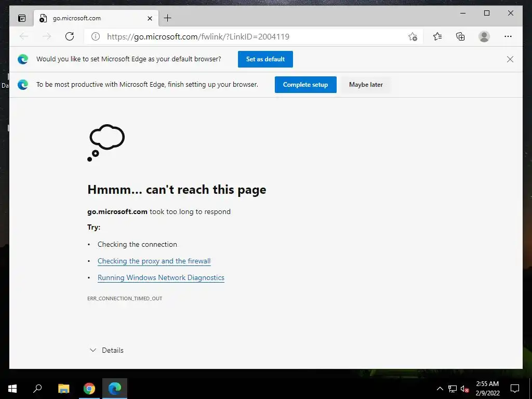
Task: Click Microsoft Edge taskbar icon
Action: click(115, 389)
